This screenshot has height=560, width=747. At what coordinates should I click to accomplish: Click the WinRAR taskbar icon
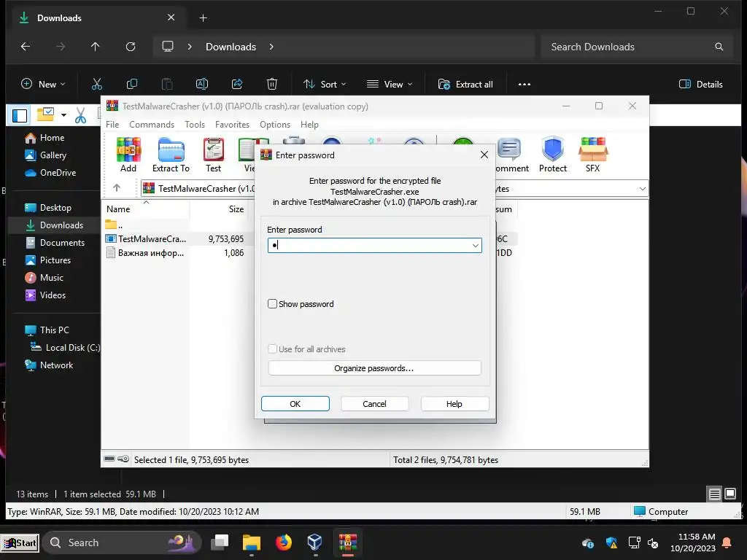click(348, 542)
